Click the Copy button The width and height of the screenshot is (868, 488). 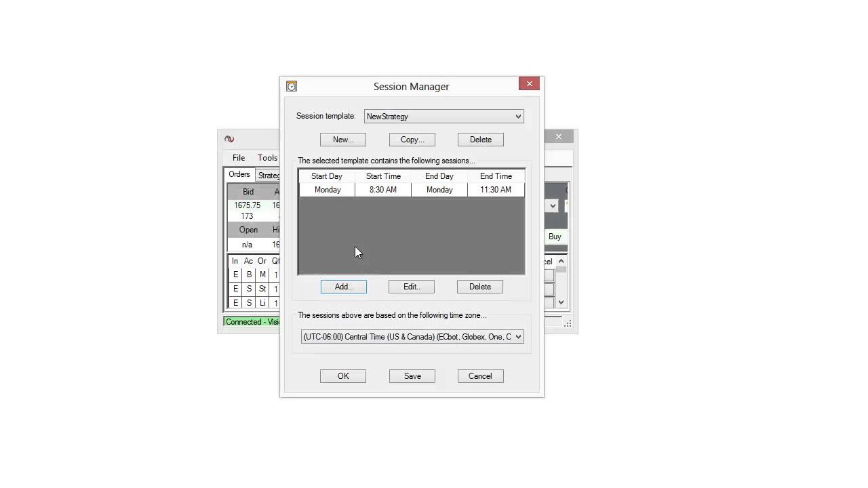412,139
